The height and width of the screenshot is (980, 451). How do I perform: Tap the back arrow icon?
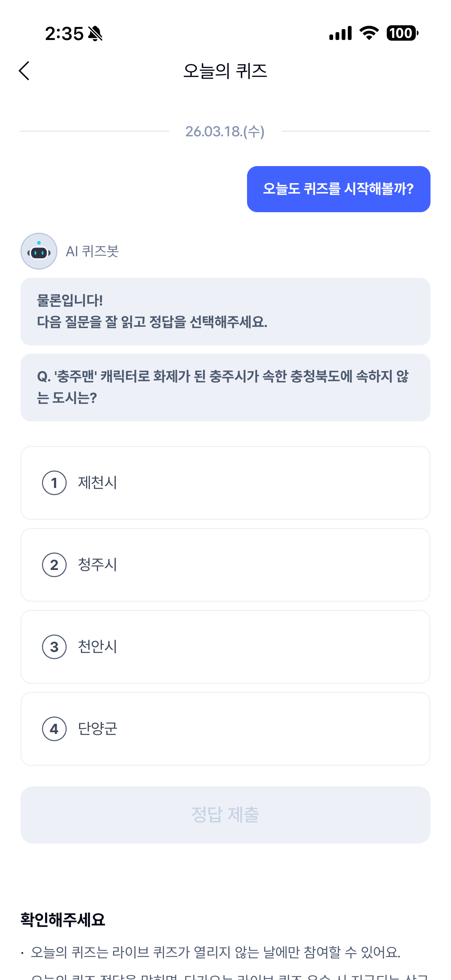[x=24, y=71]
